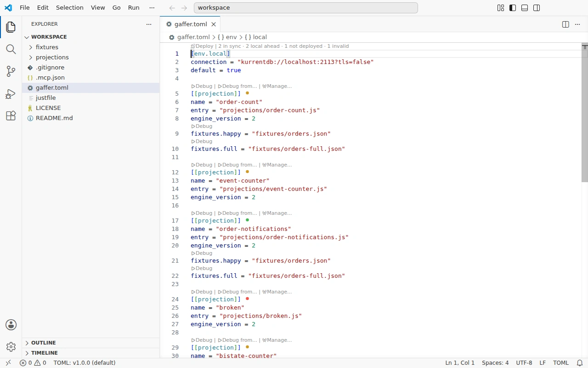Select the gaffer.toml editor tab
Viewport: 588px width, 368px height.
click(190, 24)
